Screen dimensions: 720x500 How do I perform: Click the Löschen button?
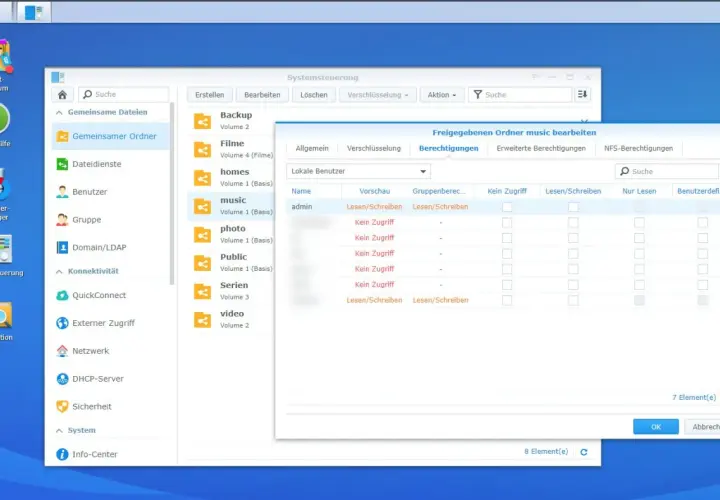point(314,95)
